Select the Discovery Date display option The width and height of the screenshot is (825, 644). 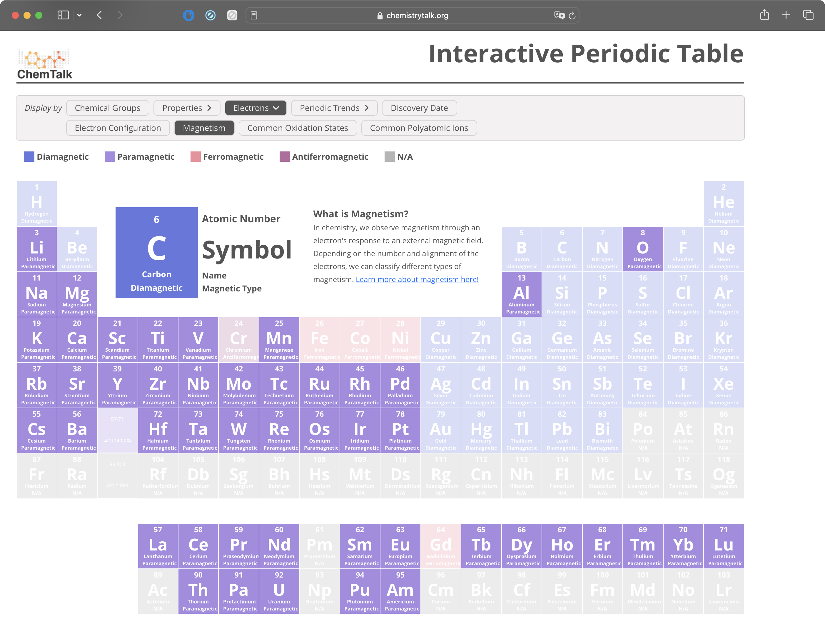coord(419,108)
